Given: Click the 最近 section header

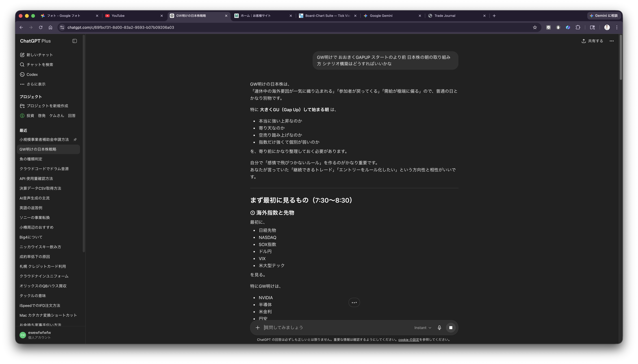Looking at the screenshot, I should point(23,130).
